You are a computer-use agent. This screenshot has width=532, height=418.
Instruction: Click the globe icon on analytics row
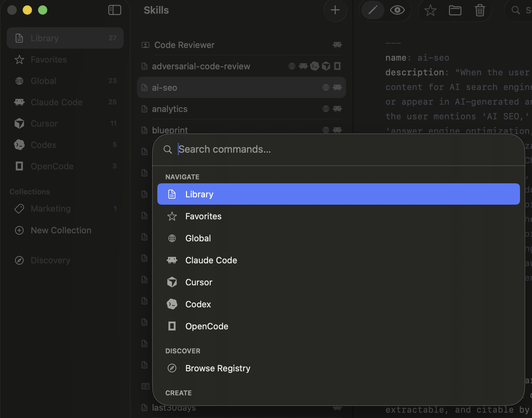point(326,109)
